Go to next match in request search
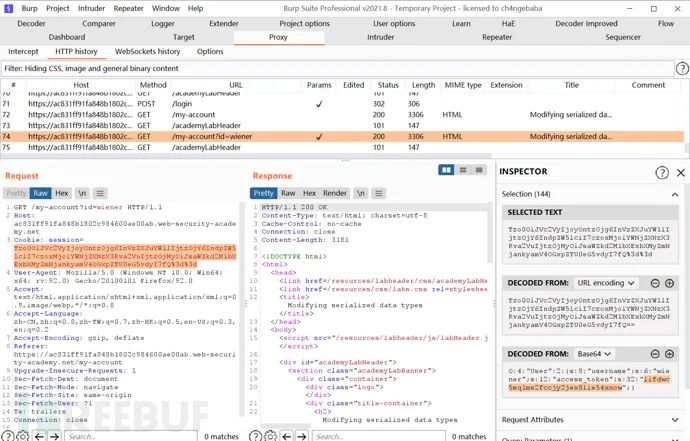This screenshot has width=690, height=441. pyautogui.click(x=54, y=436)
